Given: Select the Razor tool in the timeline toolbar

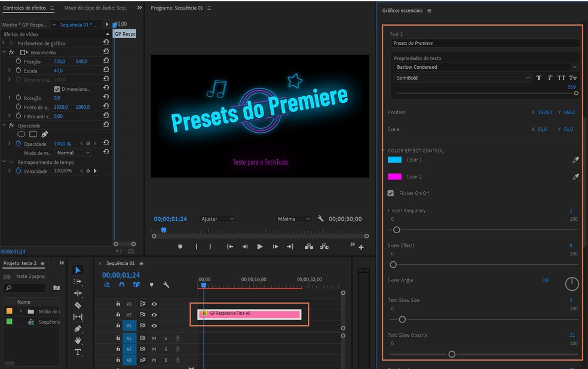Looking at the screenshot, I should coord(78,304).
